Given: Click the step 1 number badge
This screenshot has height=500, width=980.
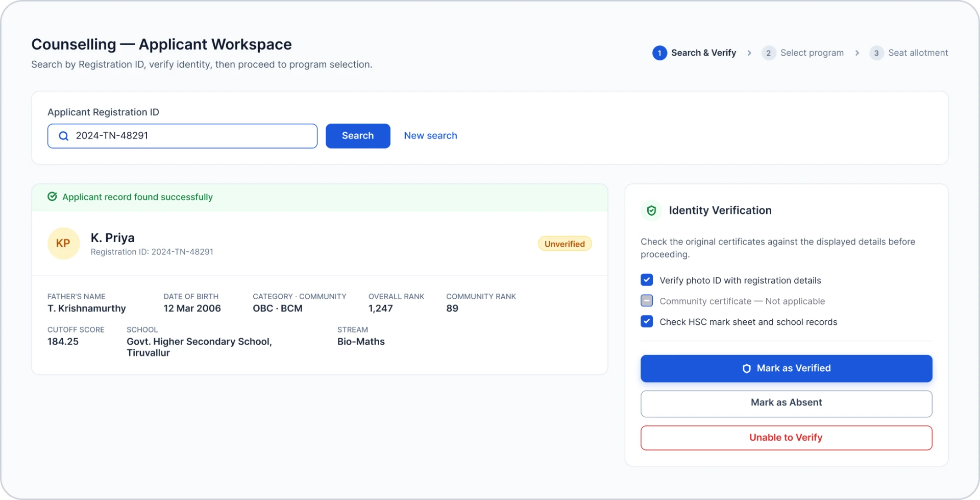Looking at the screenshot, I should (x=659, y=53).
